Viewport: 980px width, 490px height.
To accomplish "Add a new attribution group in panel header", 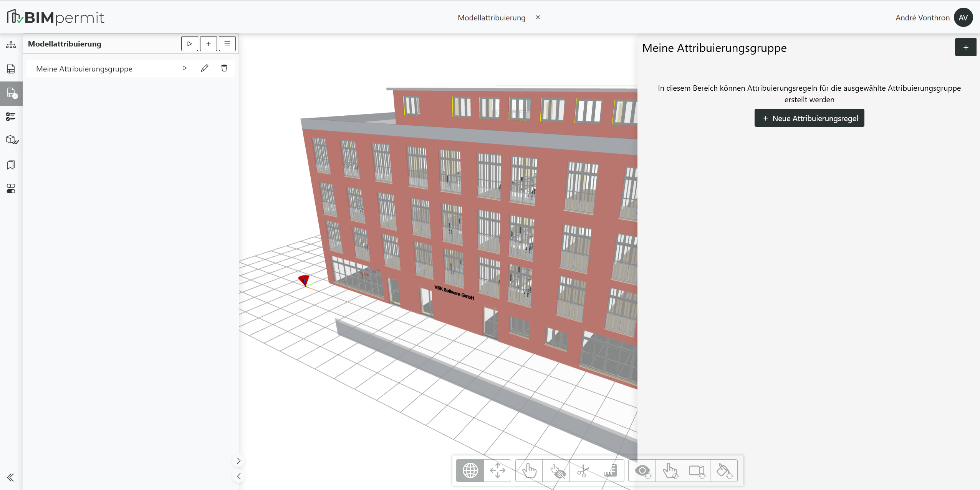I will click(x=209, y=44).
